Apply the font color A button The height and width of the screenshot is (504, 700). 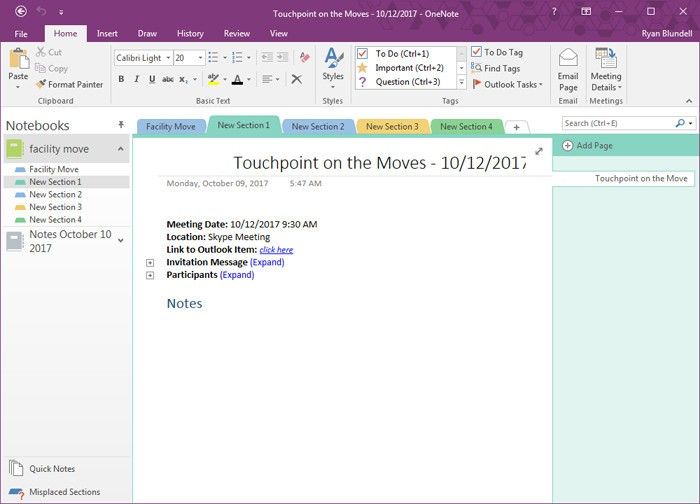coord(238,79)
